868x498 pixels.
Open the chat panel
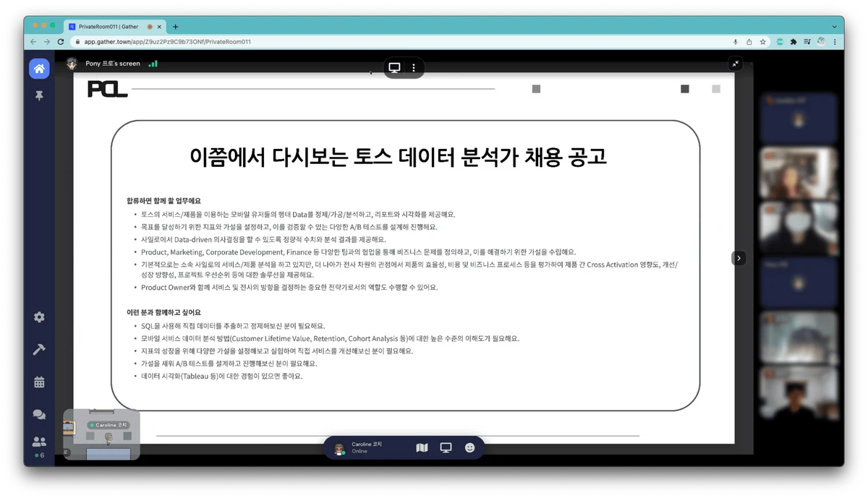[x=39, y=414]
